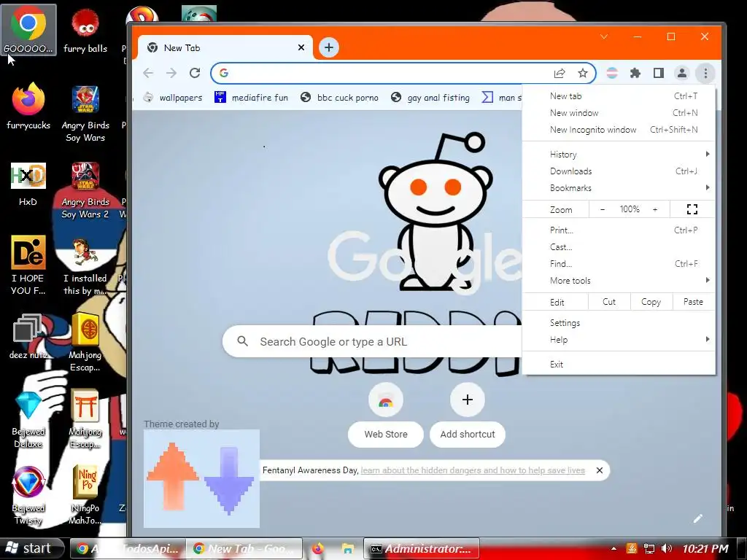747x560 pixels.
Task: Open the NingPo MahJong desktop icon
Action: (85, 495)
